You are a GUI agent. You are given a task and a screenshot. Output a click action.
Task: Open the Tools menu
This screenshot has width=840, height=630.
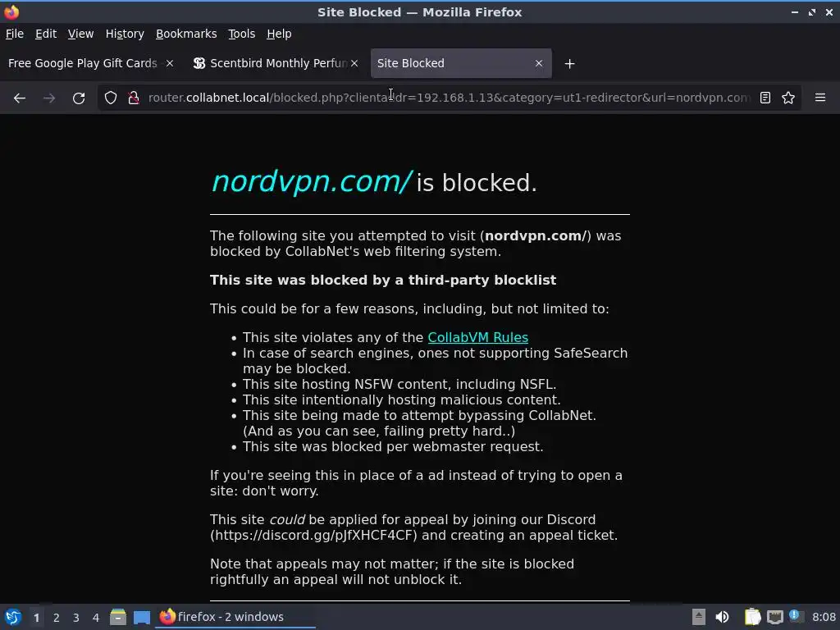tap(242, 34)
